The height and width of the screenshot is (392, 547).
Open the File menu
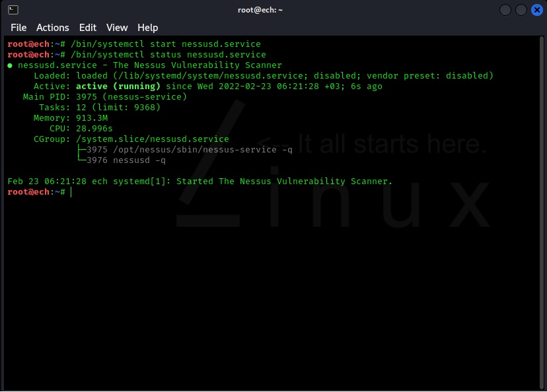pos(18,28)
